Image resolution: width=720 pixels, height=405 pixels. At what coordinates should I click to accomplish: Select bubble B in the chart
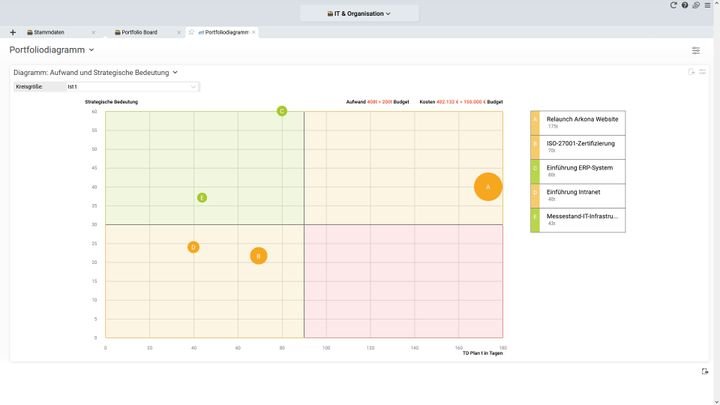coord(259,256)
